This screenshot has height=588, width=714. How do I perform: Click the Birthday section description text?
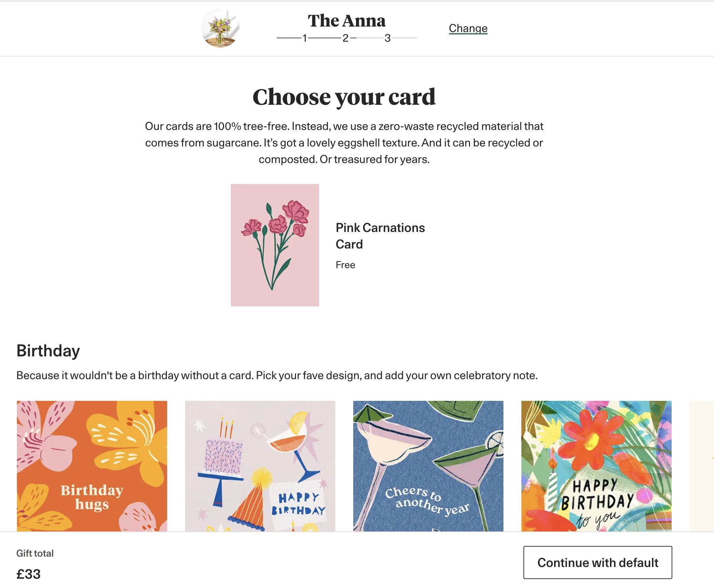[277, 375]
